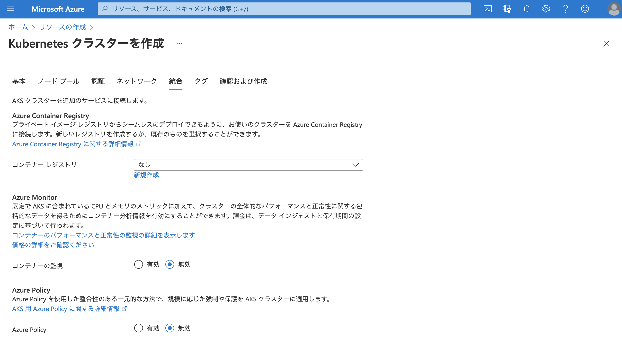Enable Azure Policy with 有効 radio
Viewport: 622px width, 364px height.
point(138,328)
